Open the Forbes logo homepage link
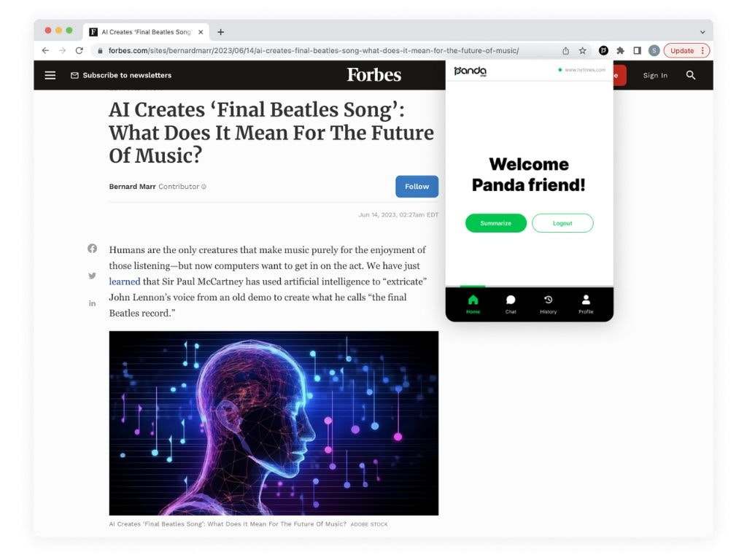Image resolution: width=747 pixels, height=560 pixels. coord(374,75)
